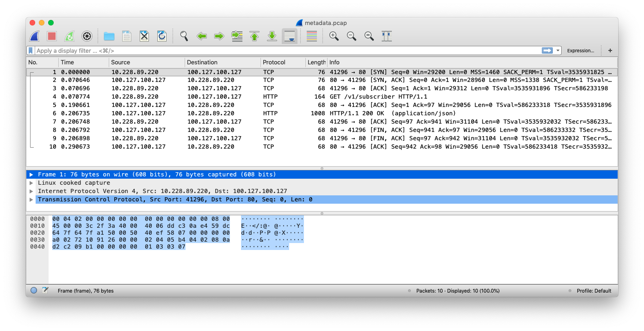Expand the Internet Protocol Version 4 row

(x=31, y=191)
